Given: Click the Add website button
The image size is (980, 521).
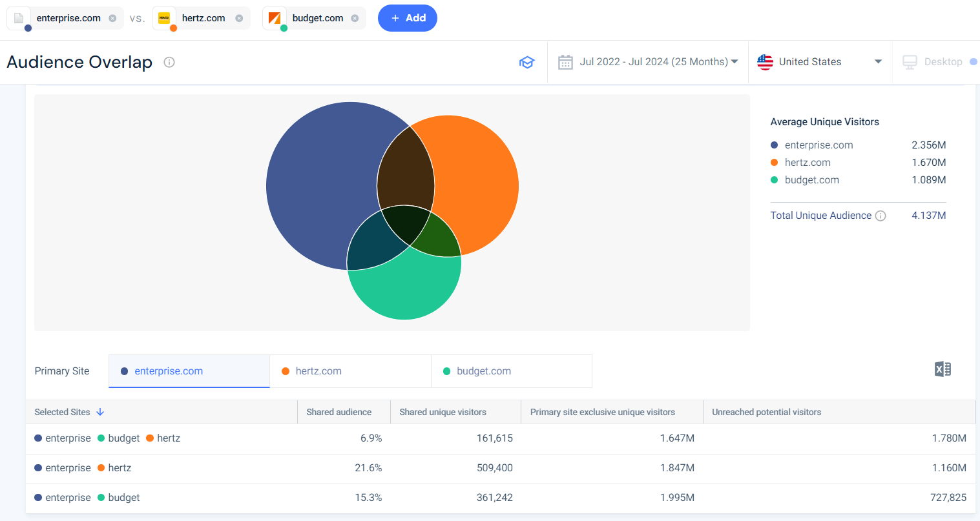Looking at the screenshot, I should (408, 18).
